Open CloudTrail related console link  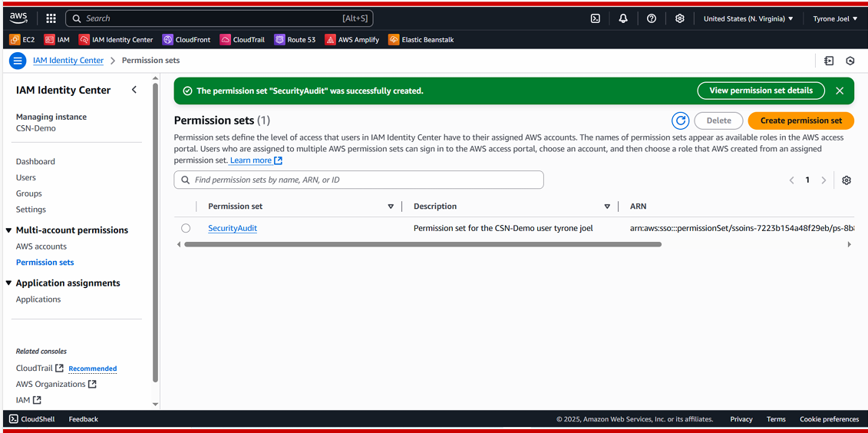click(x=40, y=369)
